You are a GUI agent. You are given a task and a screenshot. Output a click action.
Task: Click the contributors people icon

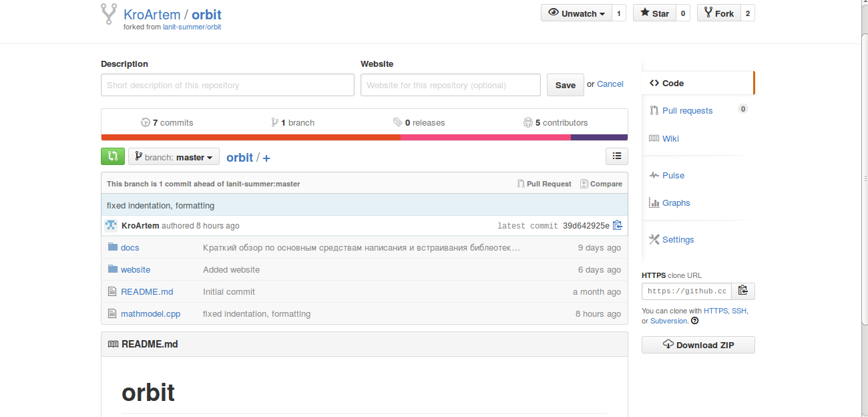[528, 122]
